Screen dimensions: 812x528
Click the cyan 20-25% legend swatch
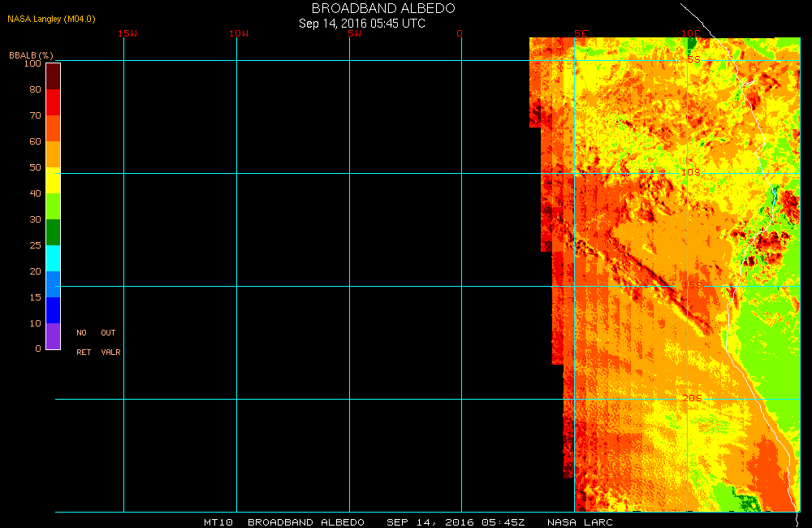point(53,258)
